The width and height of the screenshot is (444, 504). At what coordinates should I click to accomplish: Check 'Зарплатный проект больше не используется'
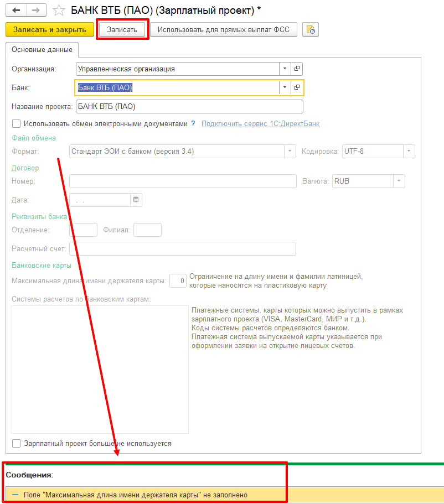[16, 443]
